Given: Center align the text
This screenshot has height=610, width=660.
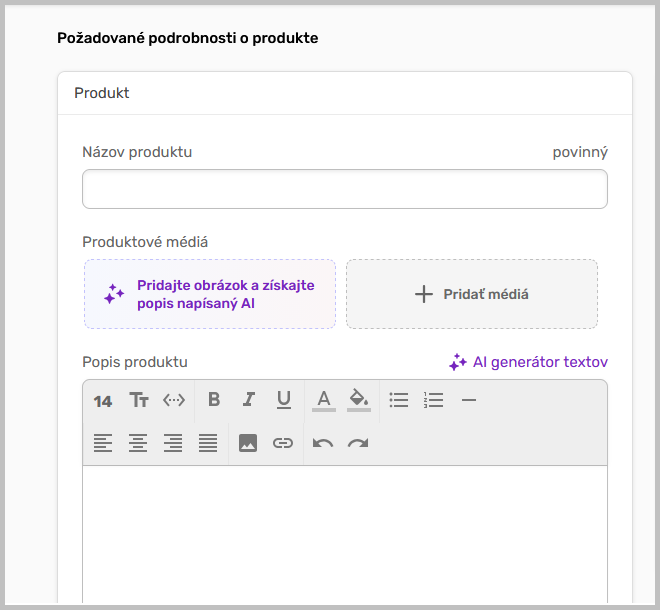Looking at the screenshot, I should (x=138, y=443).
